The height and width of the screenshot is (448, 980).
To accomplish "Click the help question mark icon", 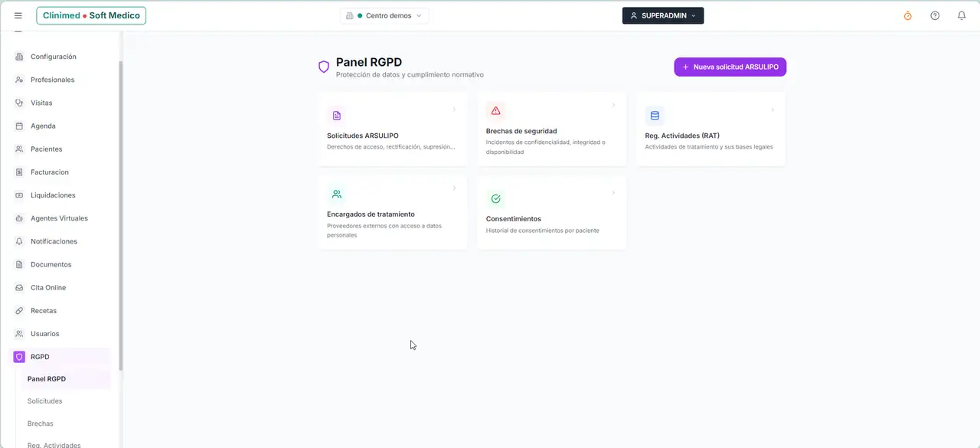I will tap(935, 15).
